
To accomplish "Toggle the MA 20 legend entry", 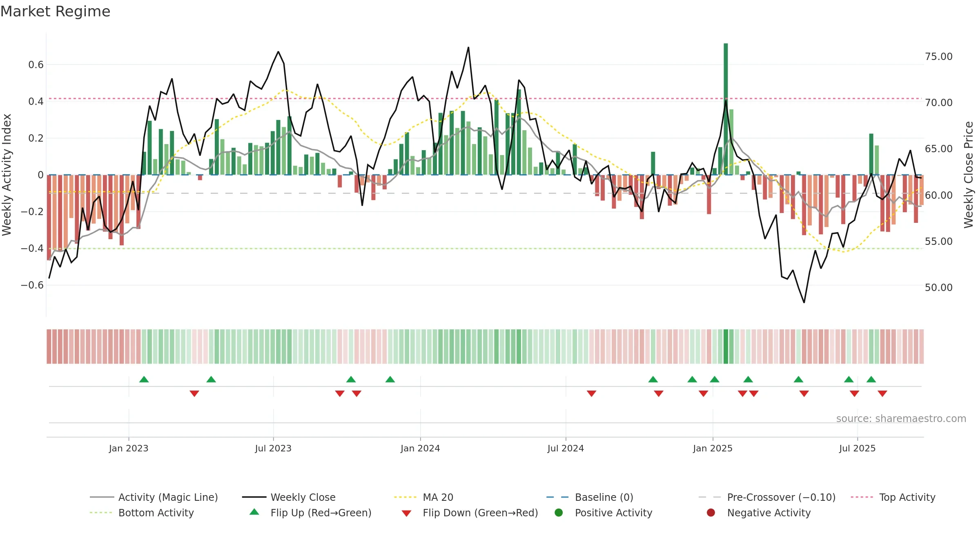I will (424, 497).
